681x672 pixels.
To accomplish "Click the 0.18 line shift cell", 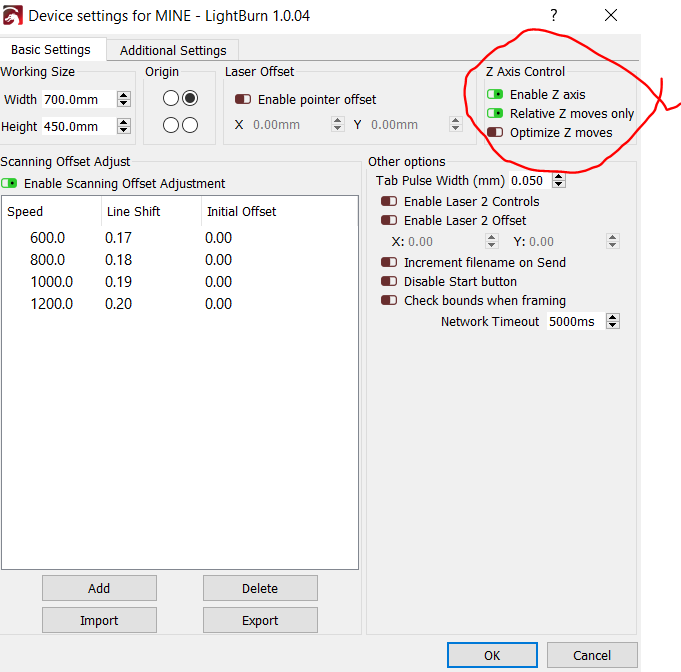I will coord(118,260).
